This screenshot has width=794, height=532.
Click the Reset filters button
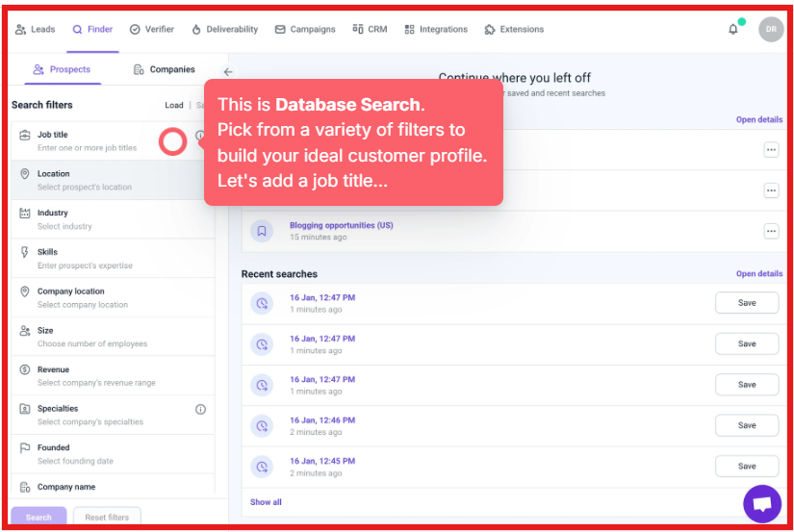pos(107,517)
